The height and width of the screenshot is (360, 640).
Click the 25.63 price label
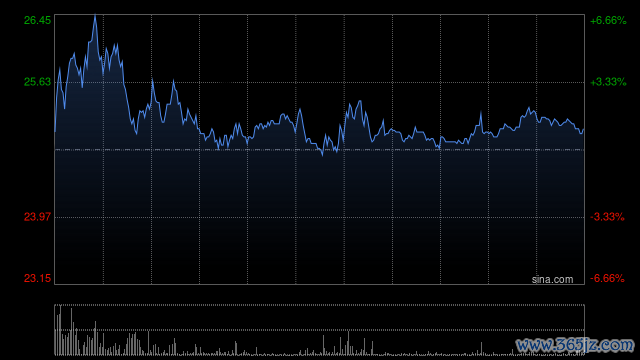click(x=38, y=82)
